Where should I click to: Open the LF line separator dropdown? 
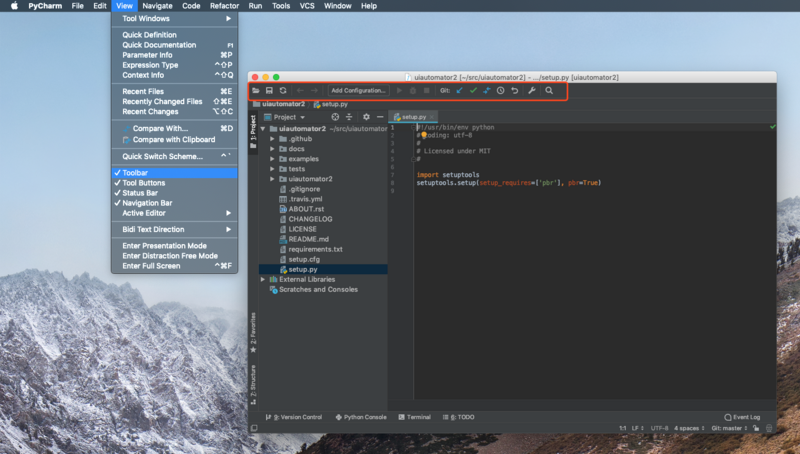pos(638,428)
